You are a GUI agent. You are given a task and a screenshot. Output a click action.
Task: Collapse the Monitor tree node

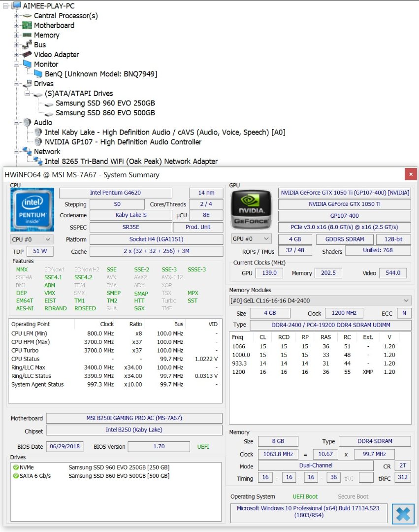(x=16, y=64)
